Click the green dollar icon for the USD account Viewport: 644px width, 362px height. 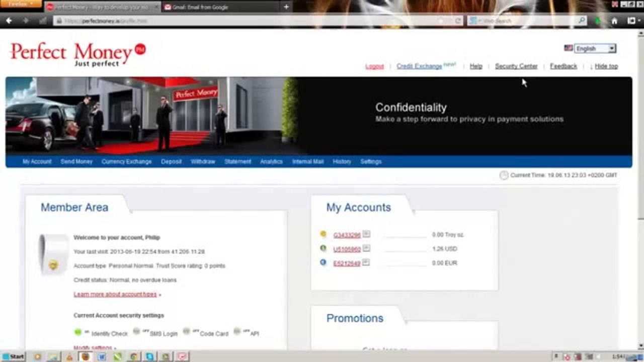point(323,248)
